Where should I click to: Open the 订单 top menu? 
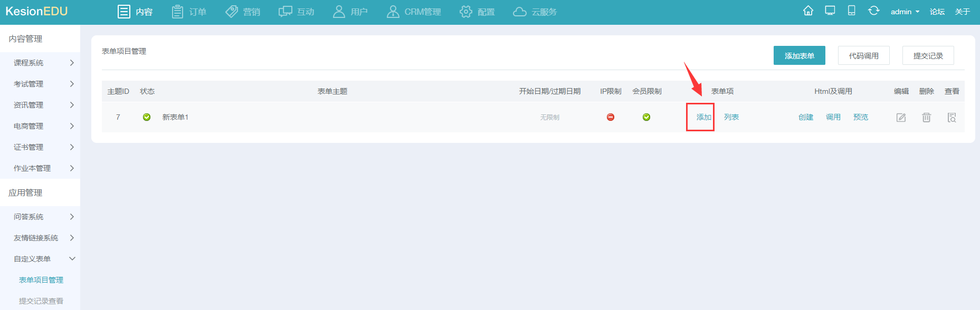(x=189, y=12)
